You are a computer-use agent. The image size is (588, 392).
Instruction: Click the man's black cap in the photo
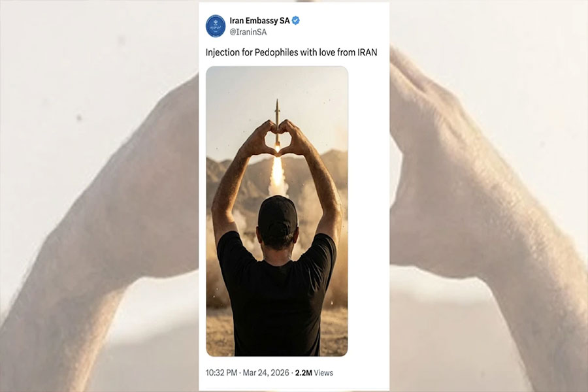[x=278, y=216]
